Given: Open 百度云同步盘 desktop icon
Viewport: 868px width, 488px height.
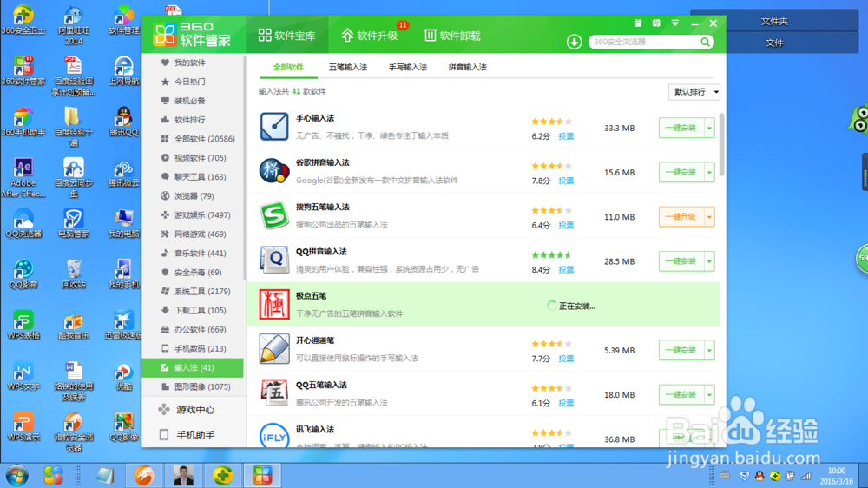Looking at the screenshot, I should (74, 178).
